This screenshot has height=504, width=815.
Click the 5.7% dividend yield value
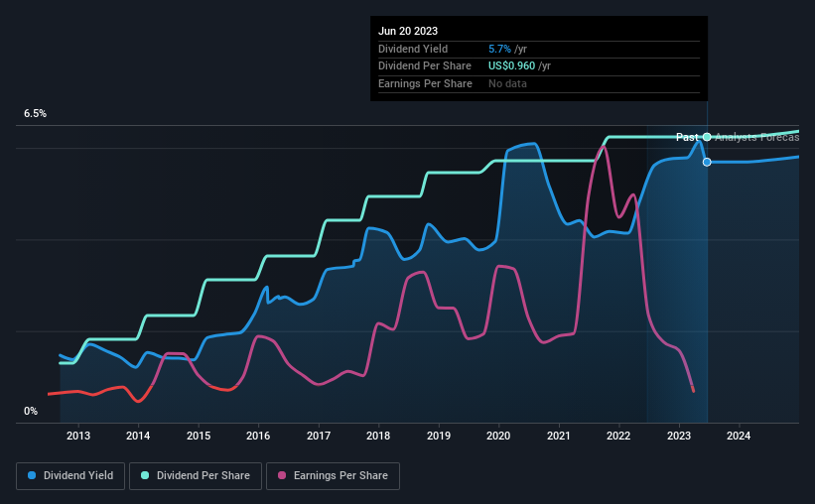[x=499, y=49]
